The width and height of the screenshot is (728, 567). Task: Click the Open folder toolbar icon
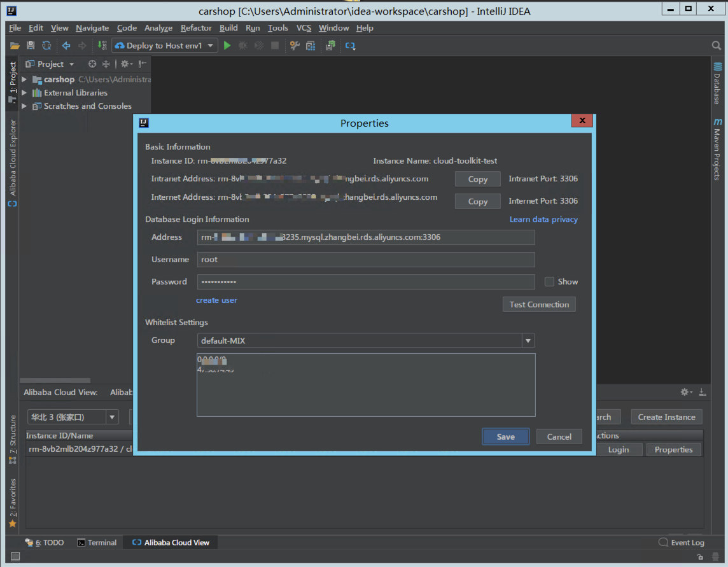15,46
